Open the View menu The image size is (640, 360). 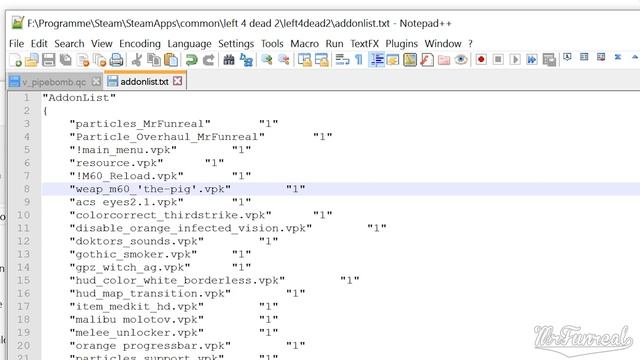tap(102, 44)
